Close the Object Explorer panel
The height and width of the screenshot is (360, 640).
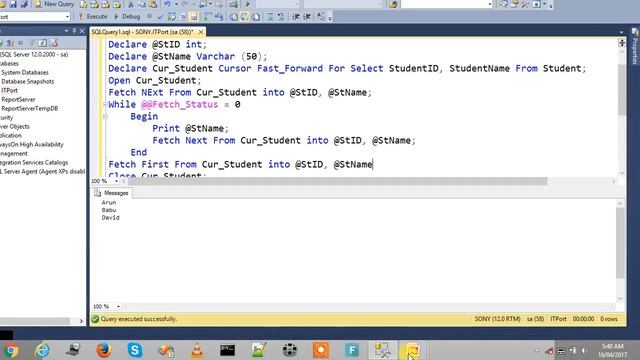coord(82,31)
